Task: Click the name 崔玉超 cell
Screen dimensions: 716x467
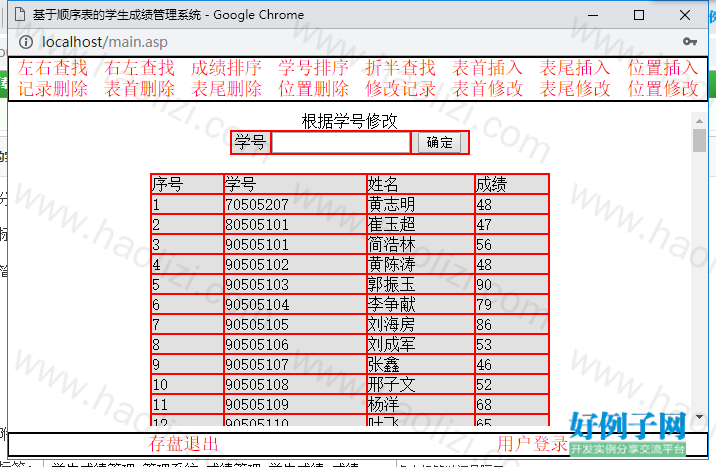Action: click(421, 225)
